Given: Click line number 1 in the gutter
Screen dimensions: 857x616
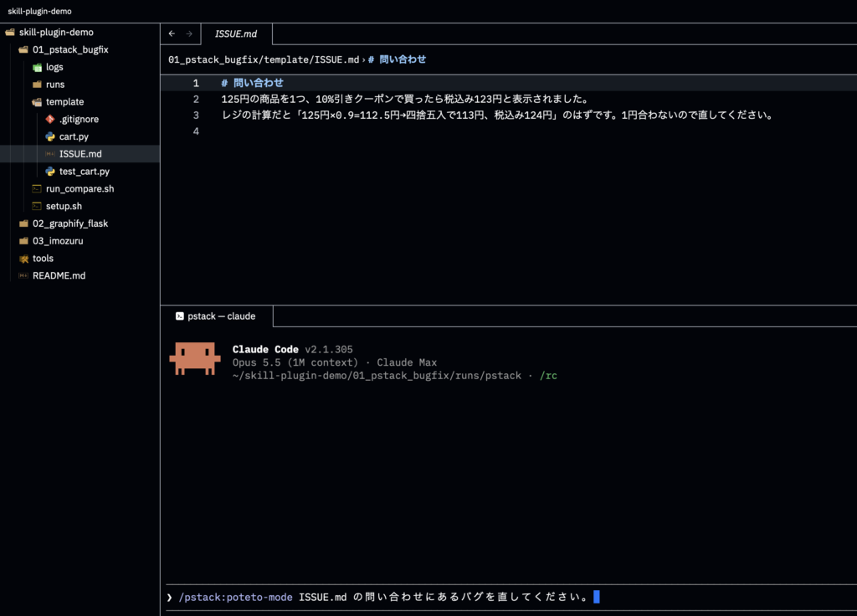Looking at the screenshot, I should [196, 83].
